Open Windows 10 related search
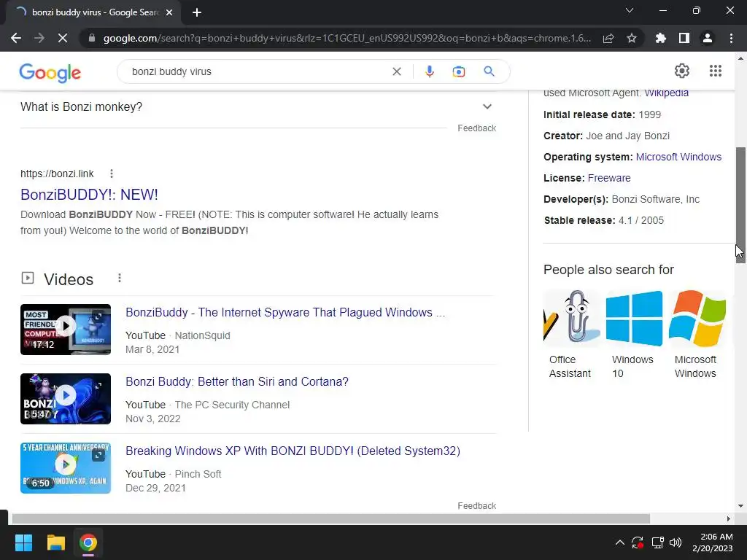Screen dimensions: 747x560 (634, 335)
